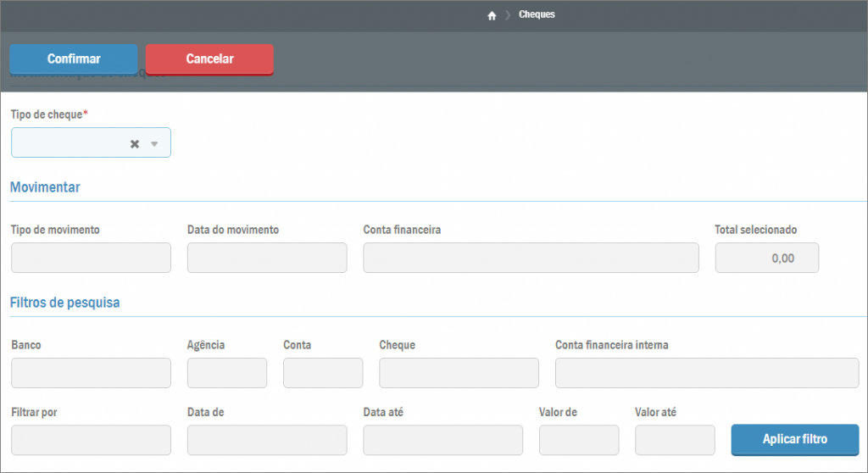The image size is (868, 473).
Task: Click the Data de field
Action: (x=267, y=440)
